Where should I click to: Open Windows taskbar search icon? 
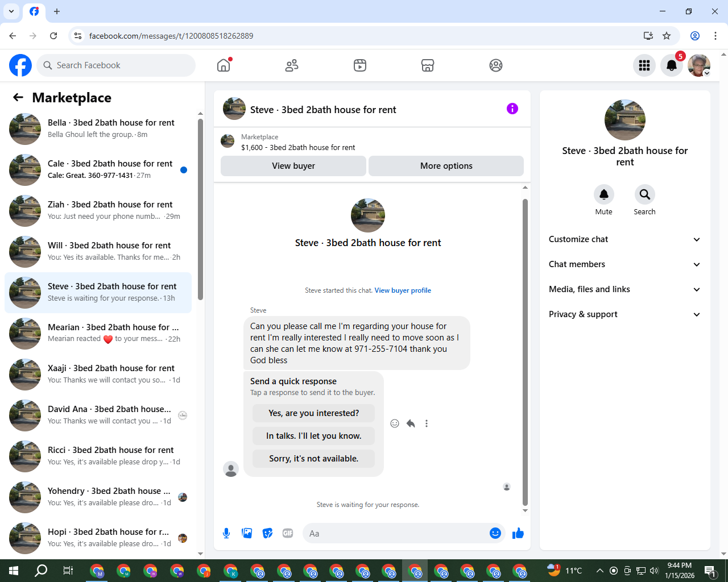(x=41, y=571)
